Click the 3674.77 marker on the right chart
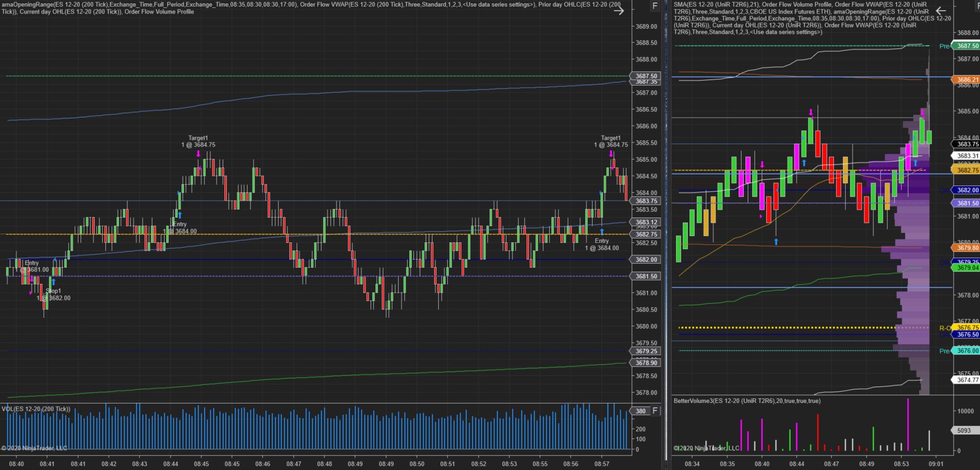This screenshot has height=470, width=980. pyautogui.click(x=966, y=380)
